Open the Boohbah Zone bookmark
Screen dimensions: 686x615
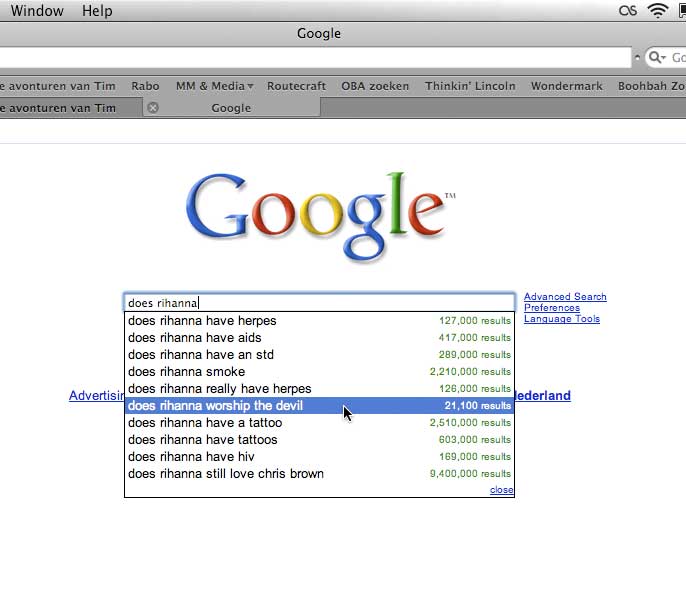652,86
